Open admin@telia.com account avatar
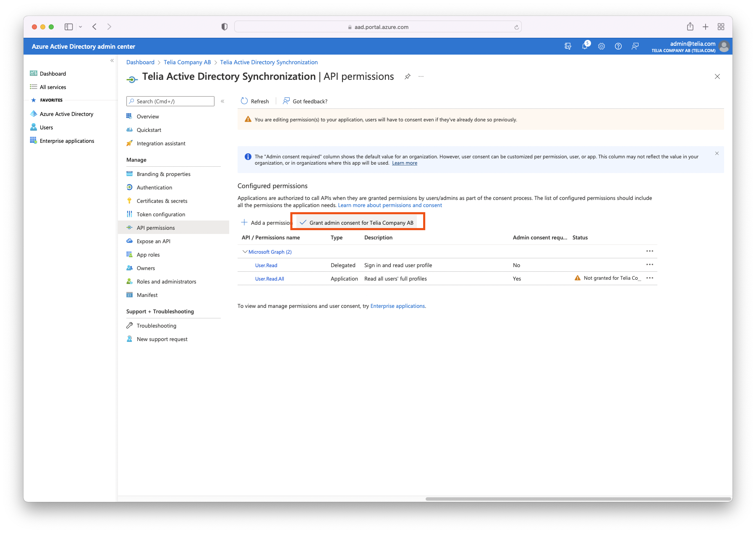The image size is (756, 533). [724, 46]
